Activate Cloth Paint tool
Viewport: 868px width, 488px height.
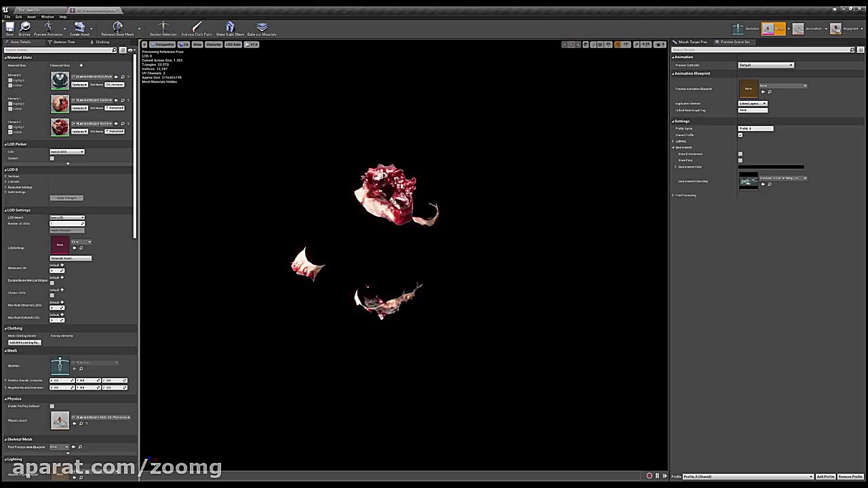[x=197, y=28]
